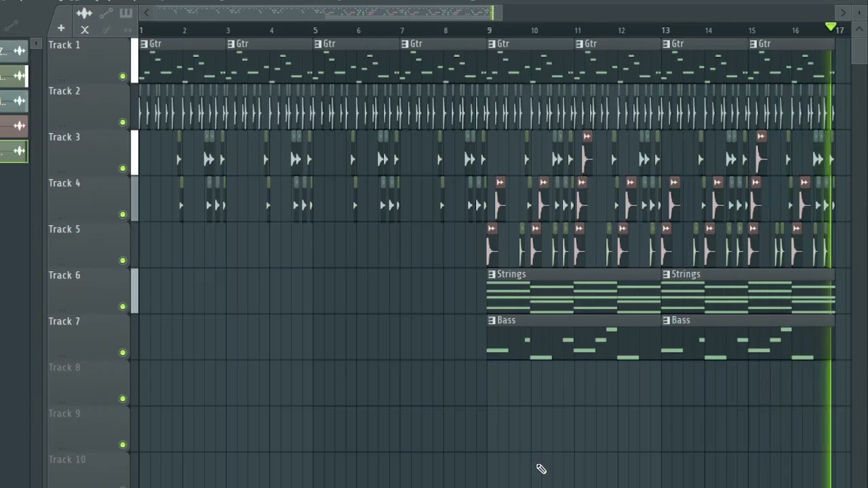This screenshot has width=868, height=488.
Task: Open the second pink audio clip menu on Track 3
Action: point(761,136)
